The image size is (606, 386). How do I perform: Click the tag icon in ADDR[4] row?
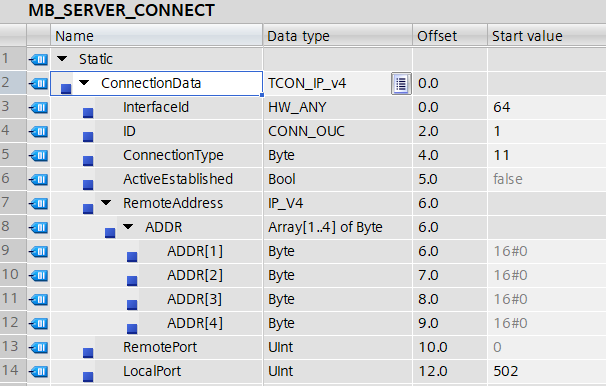[38, 323]
